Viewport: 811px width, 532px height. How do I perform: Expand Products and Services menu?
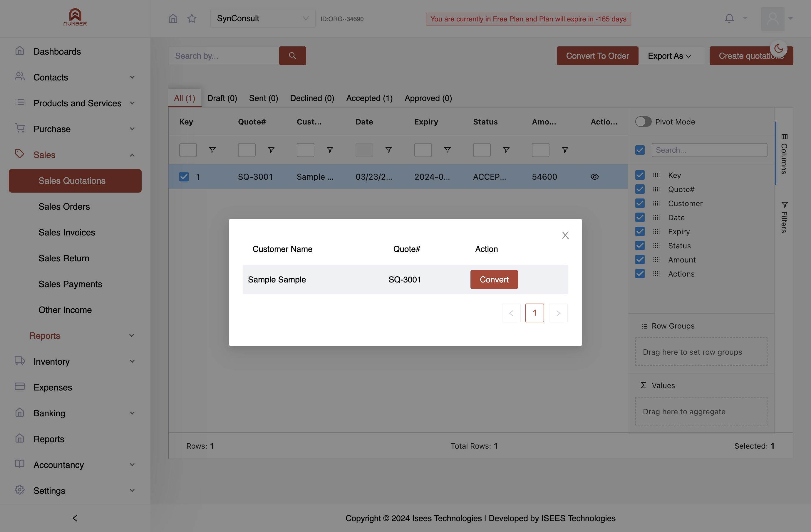click(75, 103)
